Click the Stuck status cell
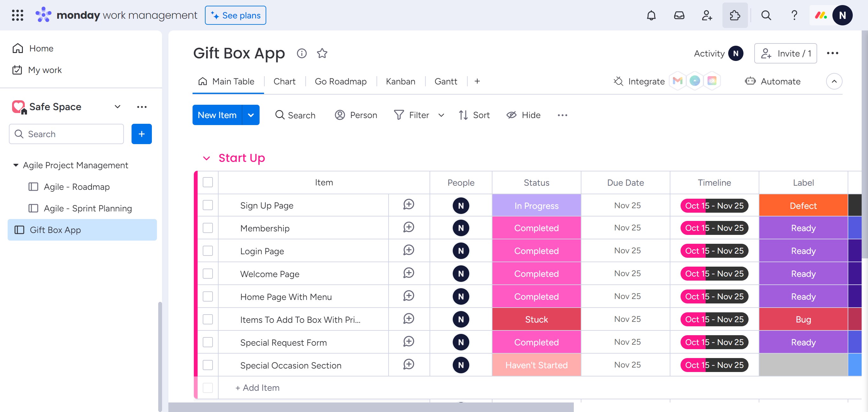This screenshot has width=868, height=412. pyautogui.click(x=536, y=319)
